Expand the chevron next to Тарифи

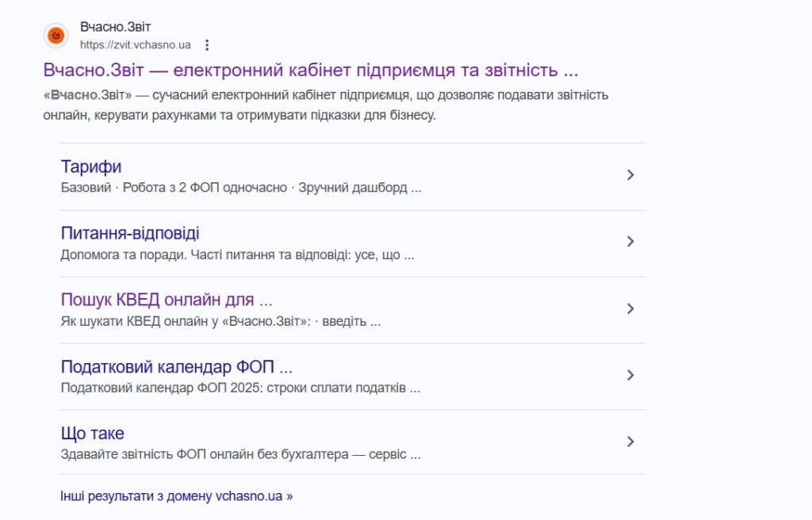(x=630, y=175)
